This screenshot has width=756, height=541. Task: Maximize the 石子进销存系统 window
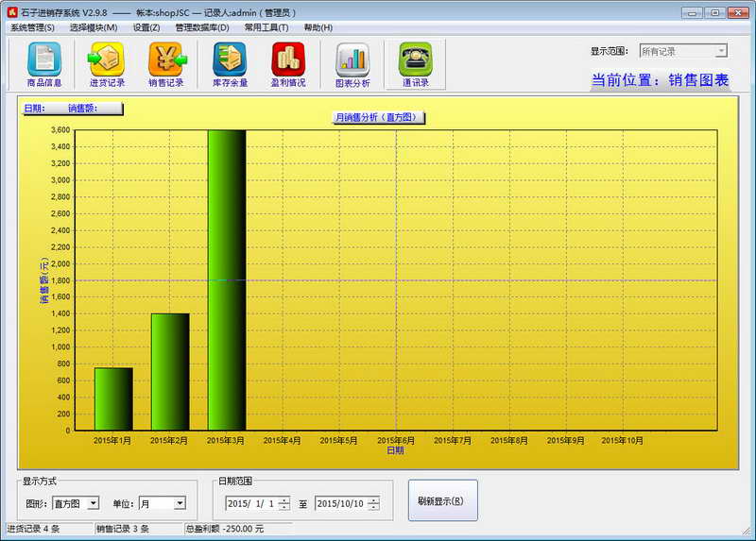(x=715, y=13)
